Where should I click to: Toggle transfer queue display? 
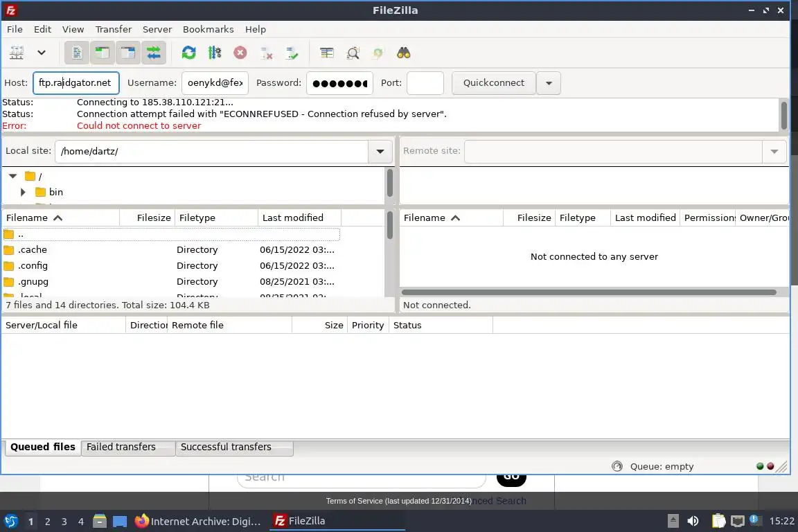pyautogui.click(x=153, y=53)
